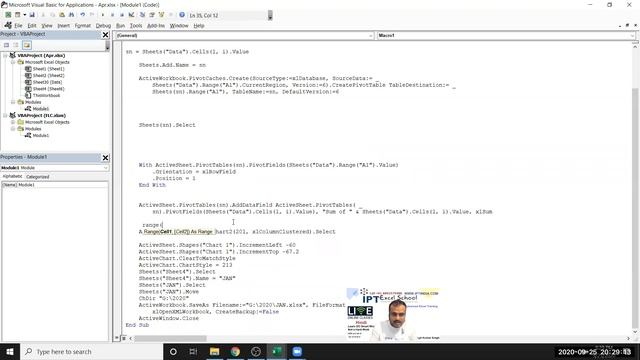
Task: Click Full Module View icon at code window bottom
Action: (124, 338)
